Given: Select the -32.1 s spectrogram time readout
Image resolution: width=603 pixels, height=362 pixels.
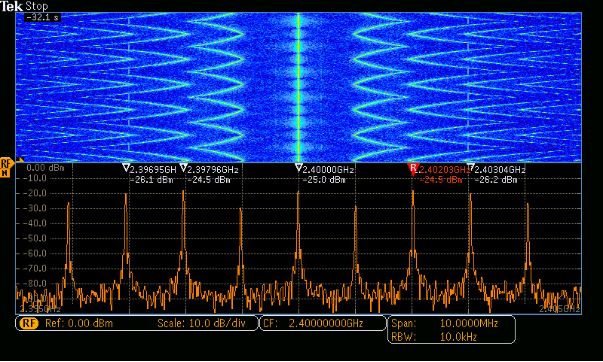Looking at the screenshot, I should click(42, 18).
